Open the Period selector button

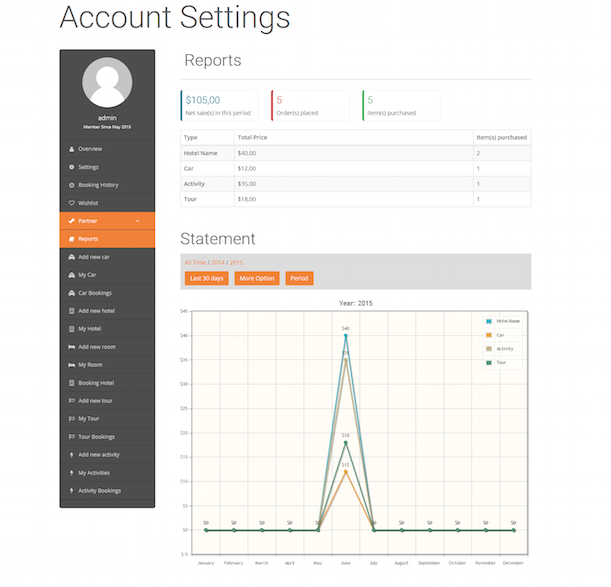click(x=298, y=278)
